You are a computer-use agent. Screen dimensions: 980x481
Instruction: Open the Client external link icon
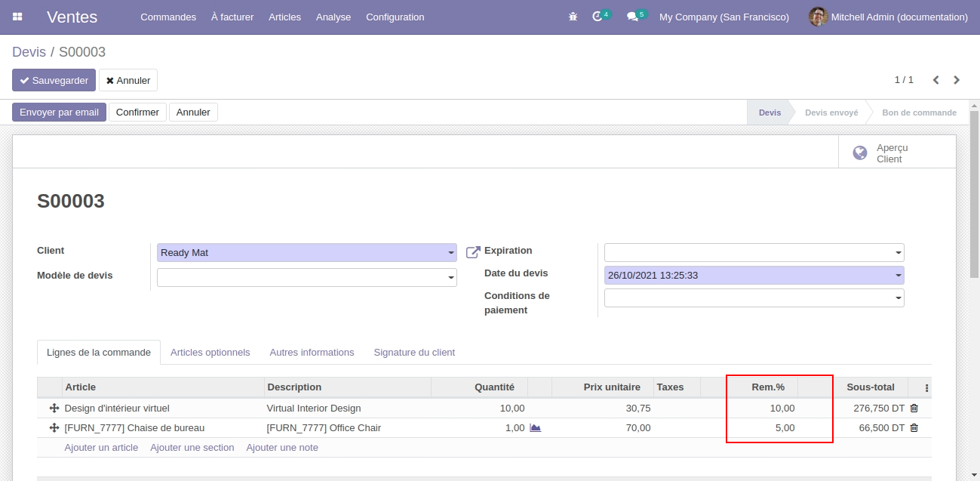[473, 252]
